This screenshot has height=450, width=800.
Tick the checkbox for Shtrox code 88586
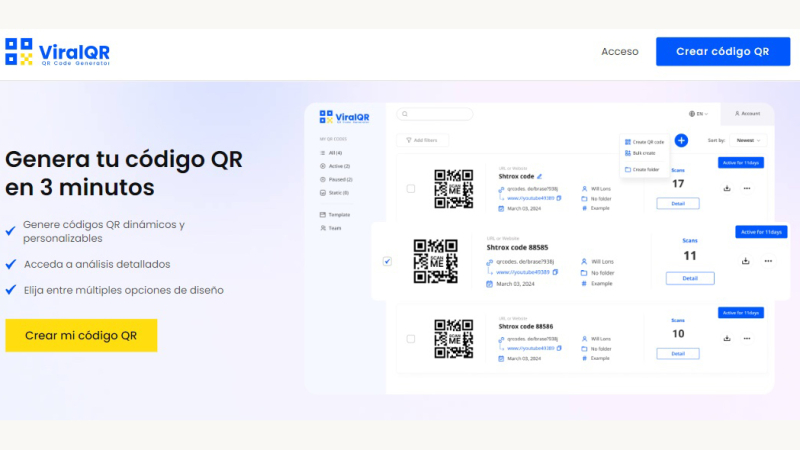(411, 339)
